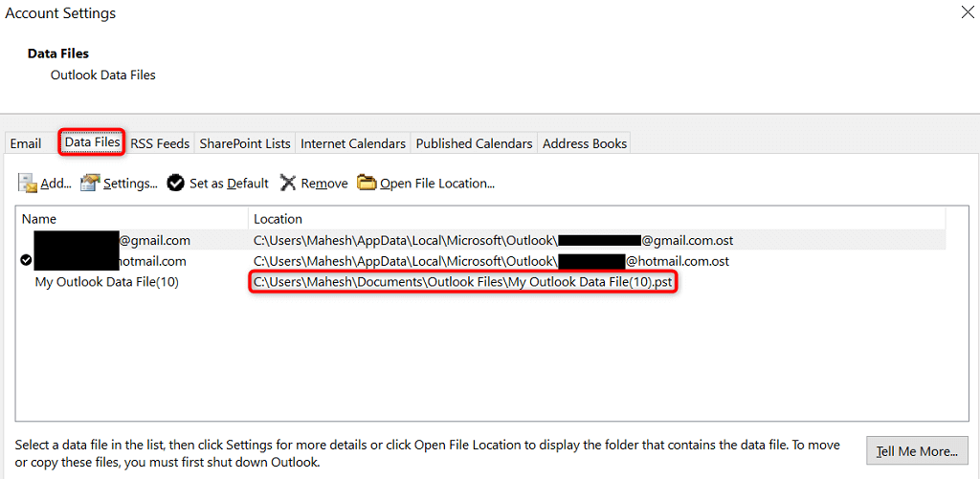Screen dimensions: 980x479
Task: Open the Address Books tab
Action: pyautogui.click(x=585, y=143)
